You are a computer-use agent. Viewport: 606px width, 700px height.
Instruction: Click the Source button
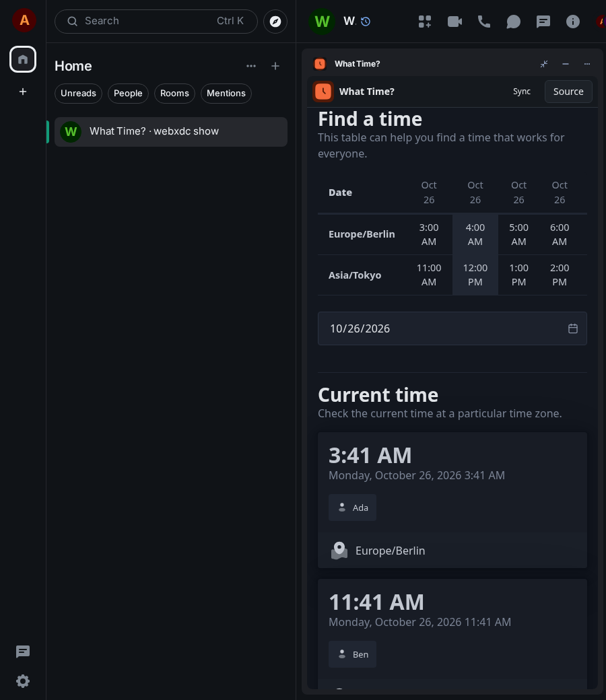568,92
